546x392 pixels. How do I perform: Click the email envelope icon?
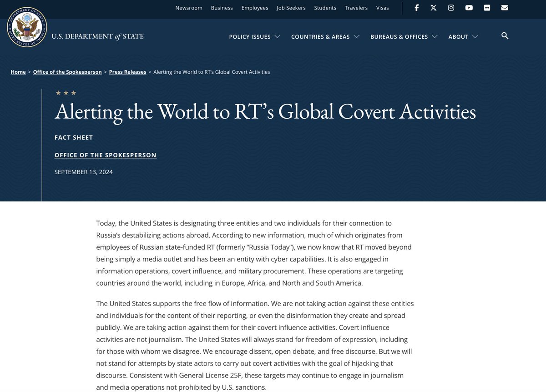tap(505, 8)
